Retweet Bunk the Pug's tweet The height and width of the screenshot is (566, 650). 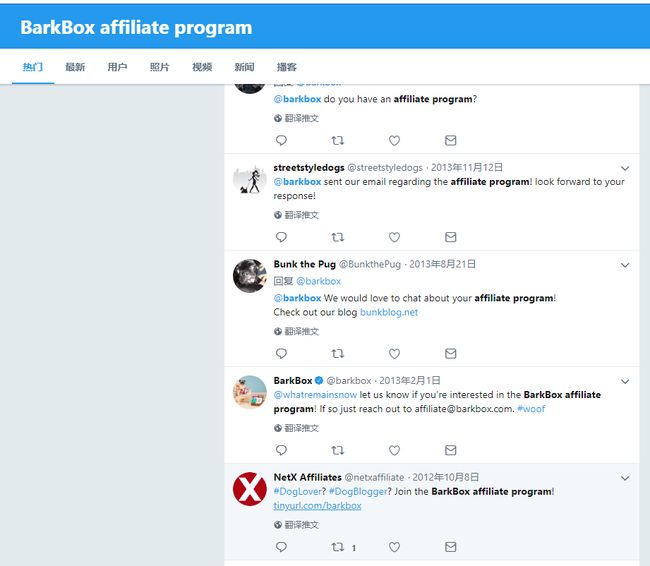point(337,354)
